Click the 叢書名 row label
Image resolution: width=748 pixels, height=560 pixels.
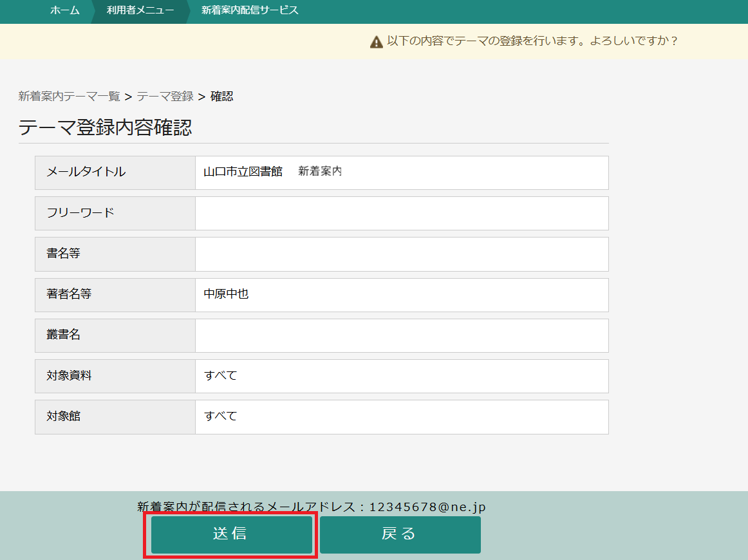click(x=63, y=335)
